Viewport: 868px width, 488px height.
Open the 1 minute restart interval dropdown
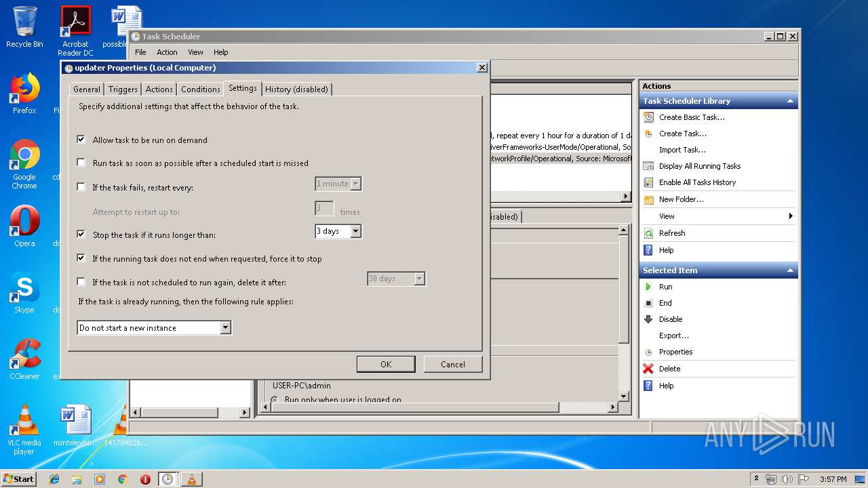[356, 184]
